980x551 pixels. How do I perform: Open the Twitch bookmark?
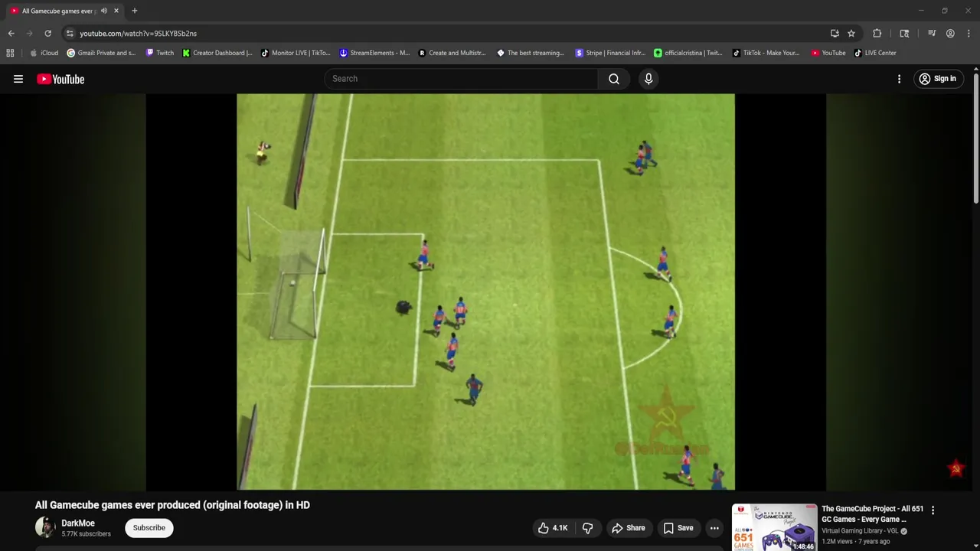(x=160, y=53)
